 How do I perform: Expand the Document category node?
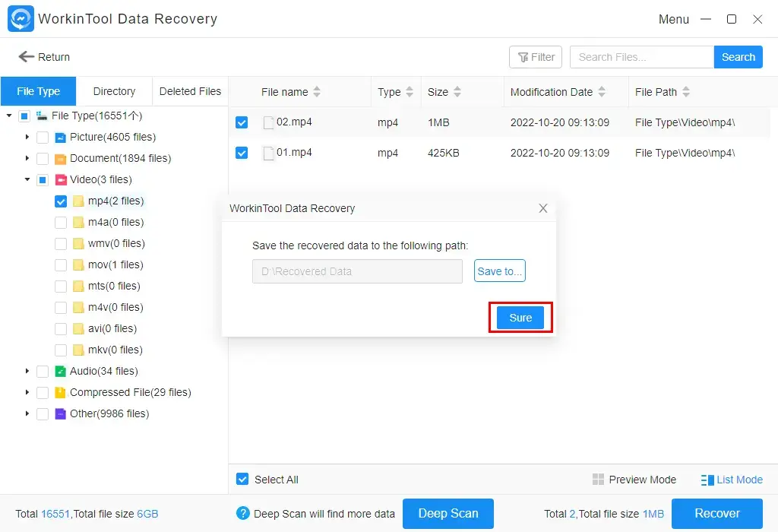click(27, 158)
